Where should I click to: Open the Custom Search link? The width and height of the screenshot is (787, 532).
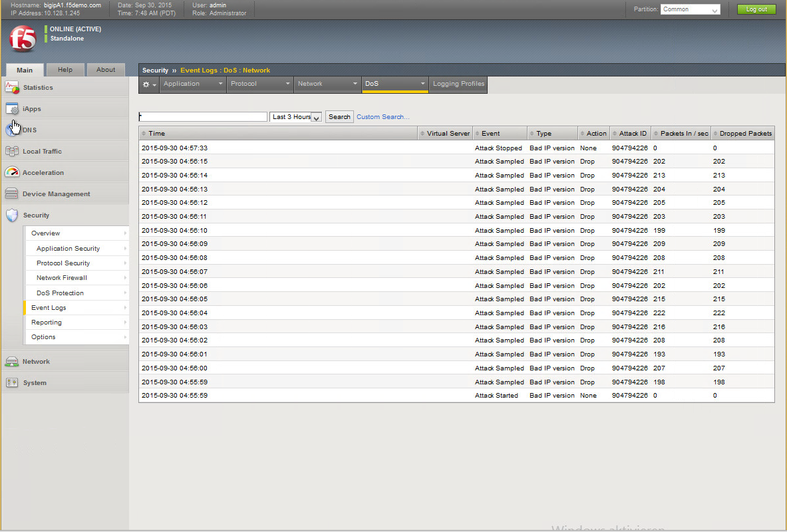coord(383,117)
